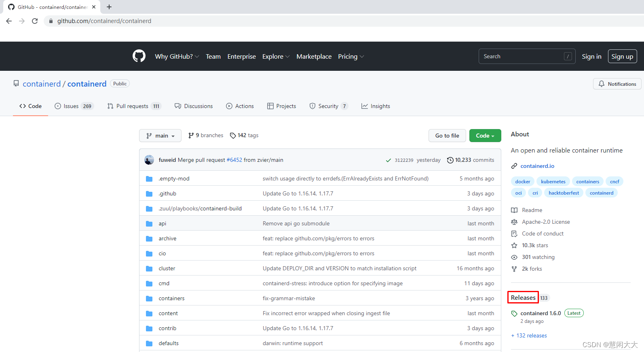Click the docker topic tag
Image resolution: width=644 pixels, height=352 pixels.
point(523,182)
